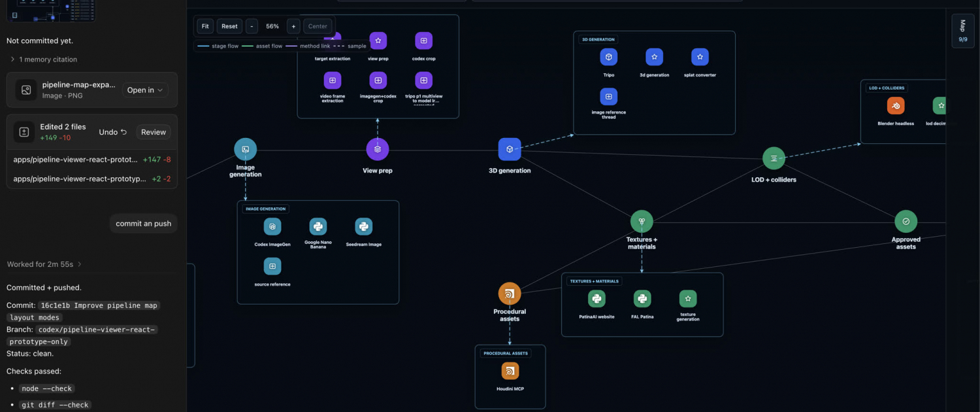Click the Review button
The height and width of the screenshot is (412, 980).
154,132
